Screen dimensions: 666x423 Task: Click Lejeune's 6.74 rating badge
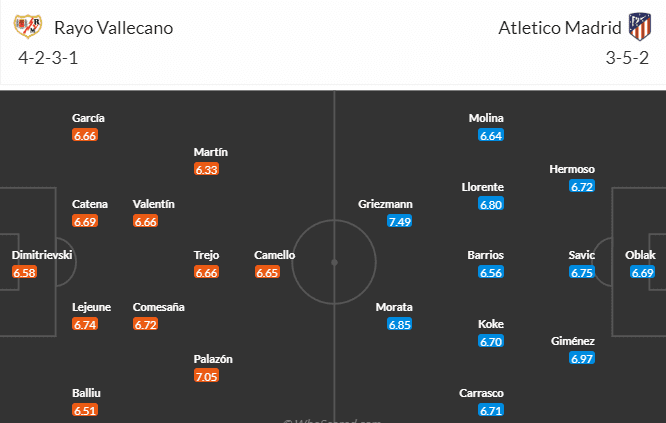(x=85, y=324)
